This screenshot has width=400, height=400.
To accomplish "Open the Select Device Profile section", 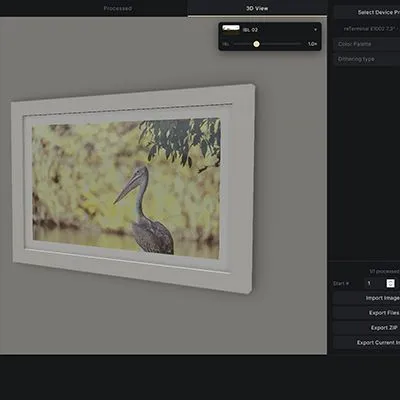I will (x=367, y=12).
